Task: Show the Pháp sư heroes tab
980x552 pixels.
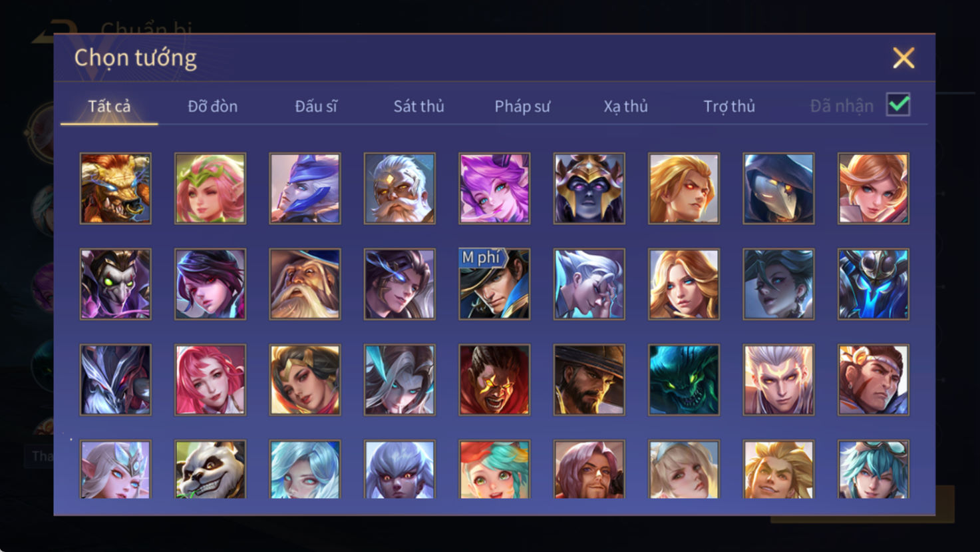Action: [x=522, y=106]
